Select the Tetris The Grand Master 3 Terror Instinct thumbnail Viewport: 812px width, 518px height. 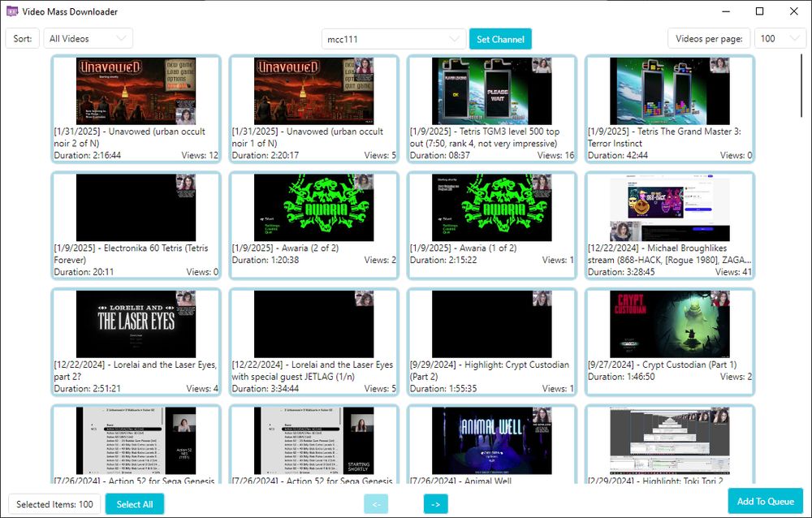click(670, 91)
